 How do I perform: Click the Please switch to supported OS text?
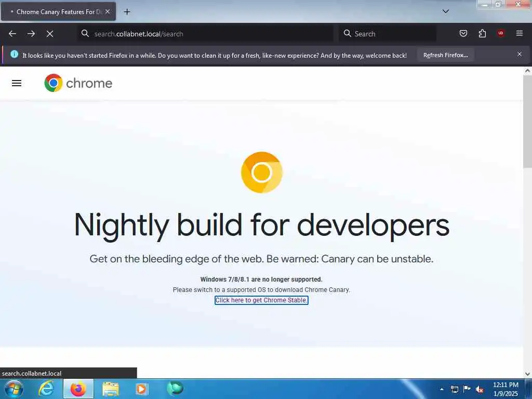click(261, 290)
